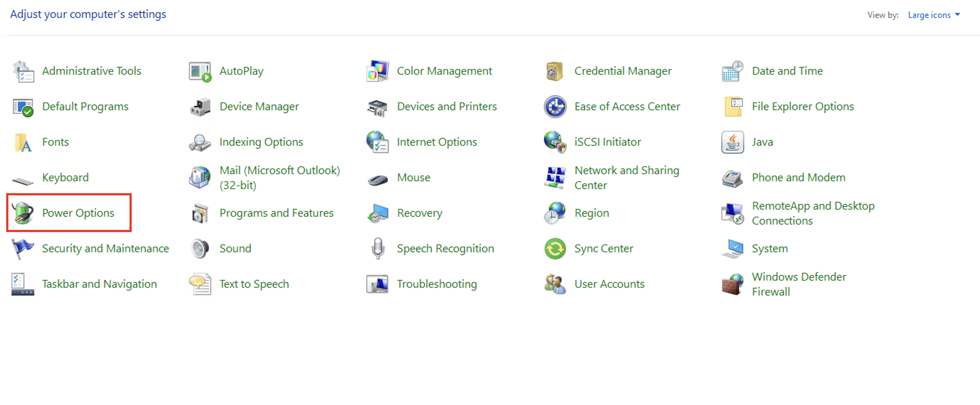This screenshot has width=980, height=405.
Task: Open Programs and Features link
Action: pos(276,213)
